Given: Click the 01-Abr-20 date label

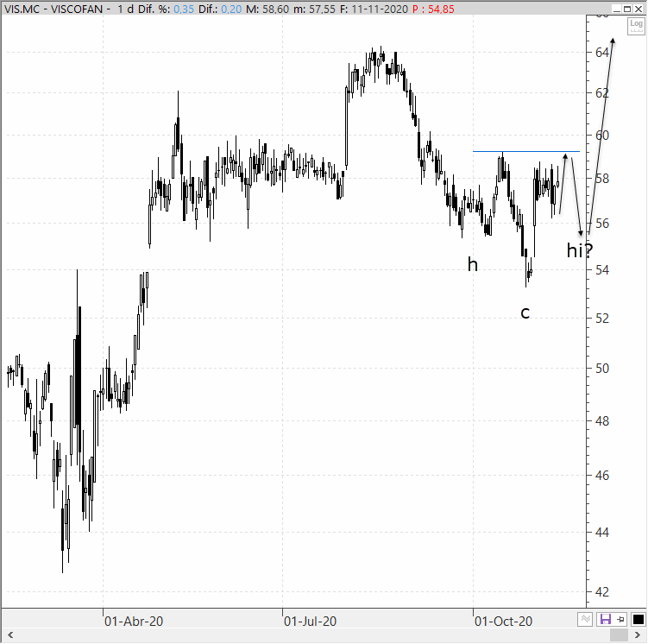Looking at the screenshot, I should 134,621.
